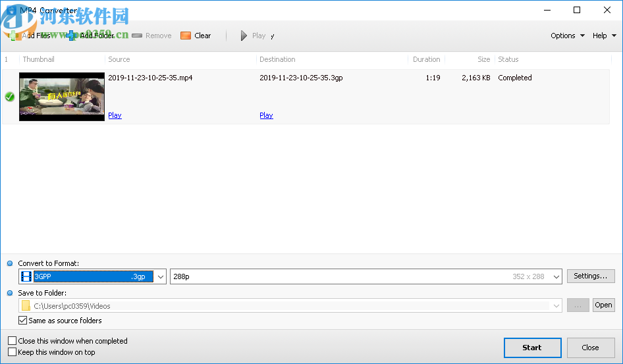
Task: Click the Options dropdown arrow
Action: click(x=582, y=36)
